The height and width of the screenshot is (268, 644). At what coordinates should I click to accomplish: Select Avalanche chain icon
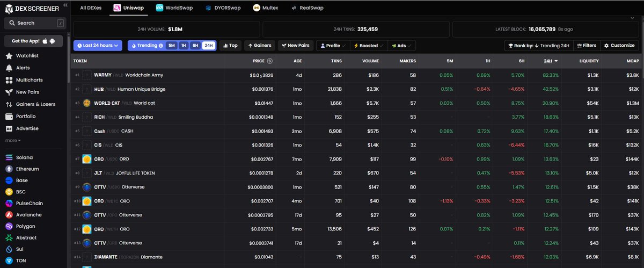[9, 215]
